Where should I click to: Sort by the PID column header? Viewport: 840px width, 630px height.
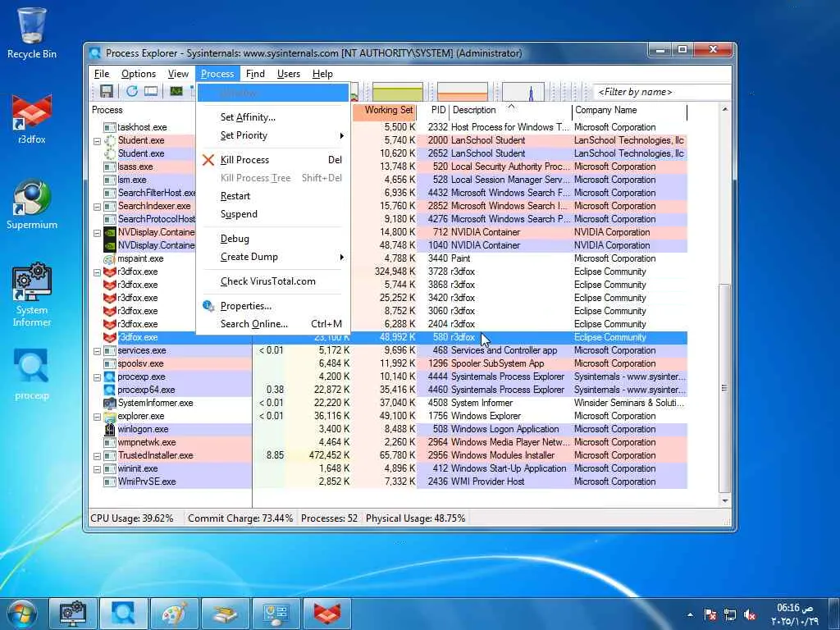pyautogui.click(x=433, y=111)
